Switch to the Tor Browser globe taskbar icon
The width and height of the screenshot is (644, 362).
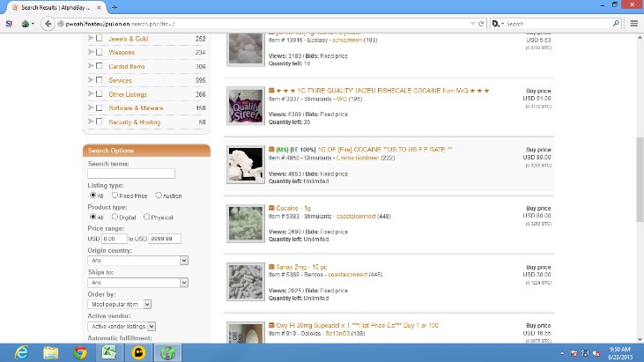pyautogui.click(x=167, y=352)
